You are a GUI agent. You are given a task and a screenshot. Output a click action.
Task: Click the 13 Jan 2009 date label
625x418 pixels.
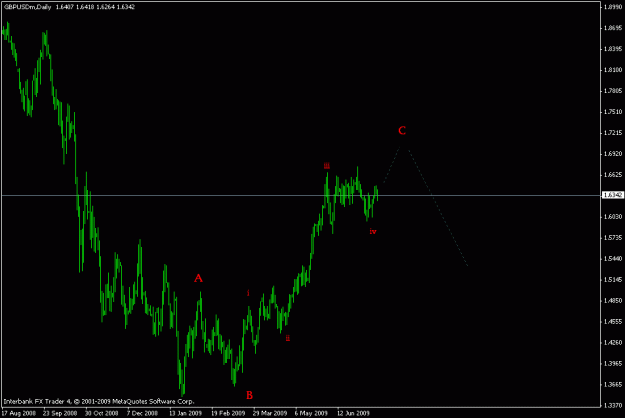pyautogui.click(x=185, y=413)
